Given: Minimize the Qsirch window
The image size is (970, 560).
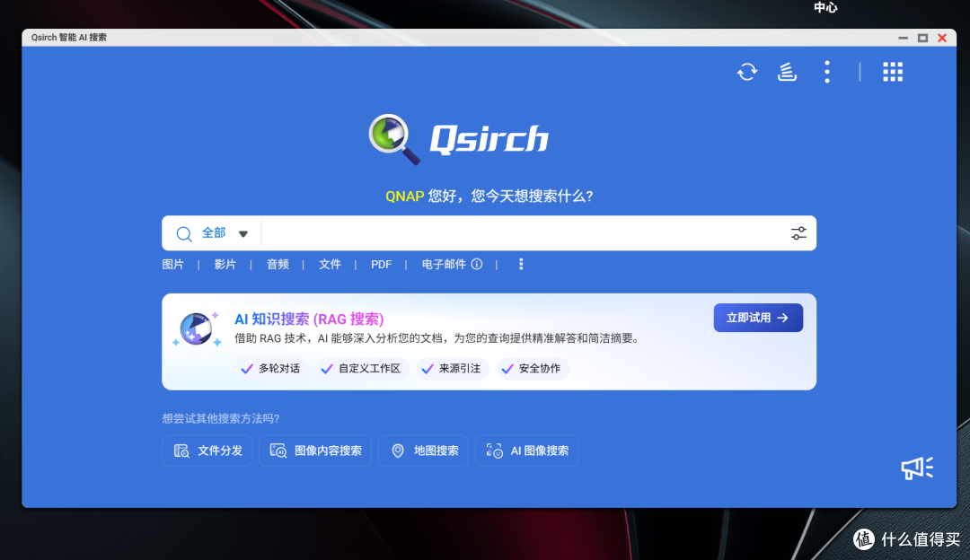Looking at the screenshot, I should click(x=904, y=38).
